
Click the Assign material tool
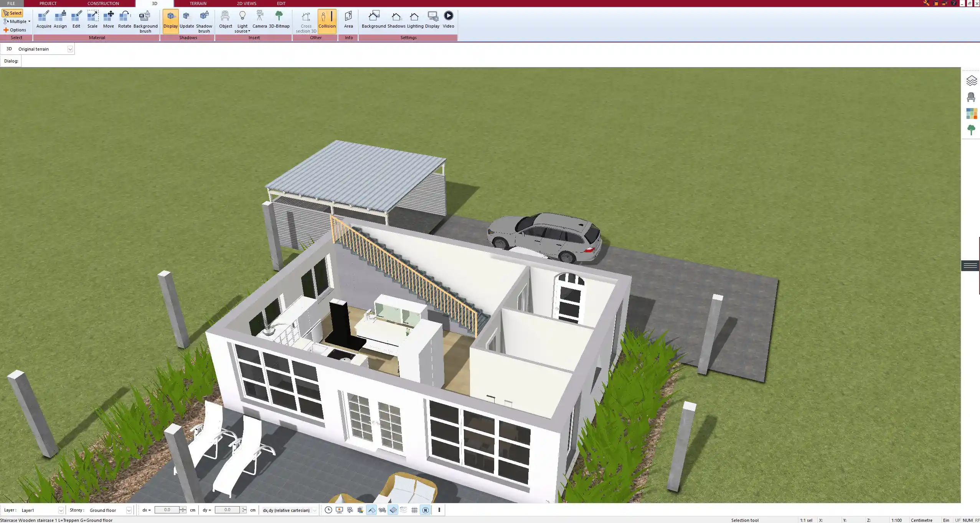pos(60,20)
